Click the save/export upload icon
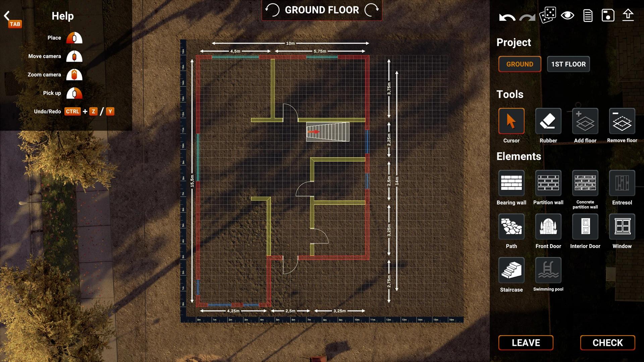This screenshot has height=362, width=644. tap(628, 15)
